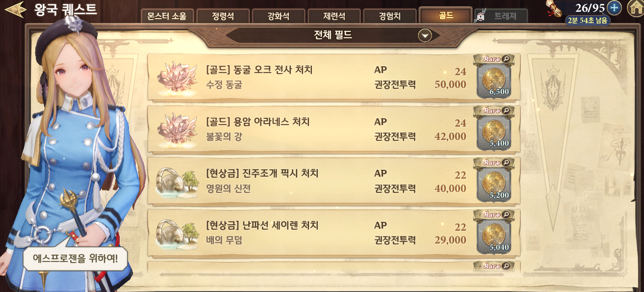
Task: Select the locked 트레져 tab
Action: [x=500, y=16]
